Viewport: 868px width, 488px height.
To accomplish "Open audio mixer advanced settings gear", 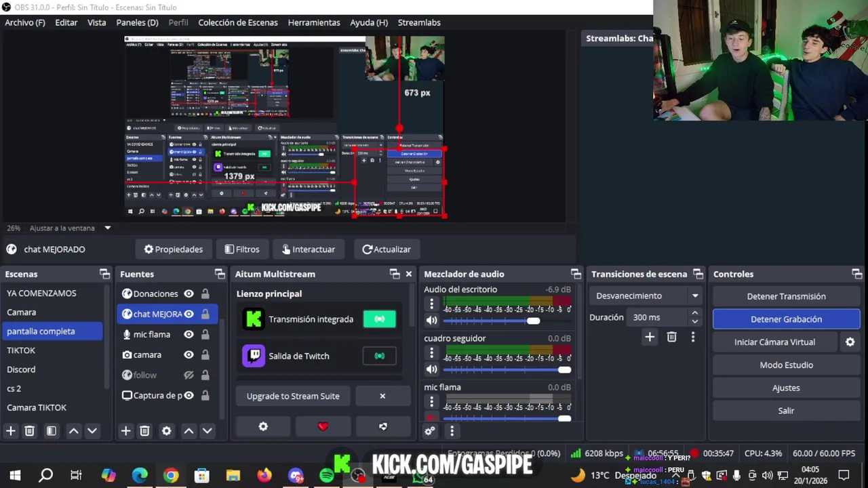I will pyautogui.click(x=430, y=430).
